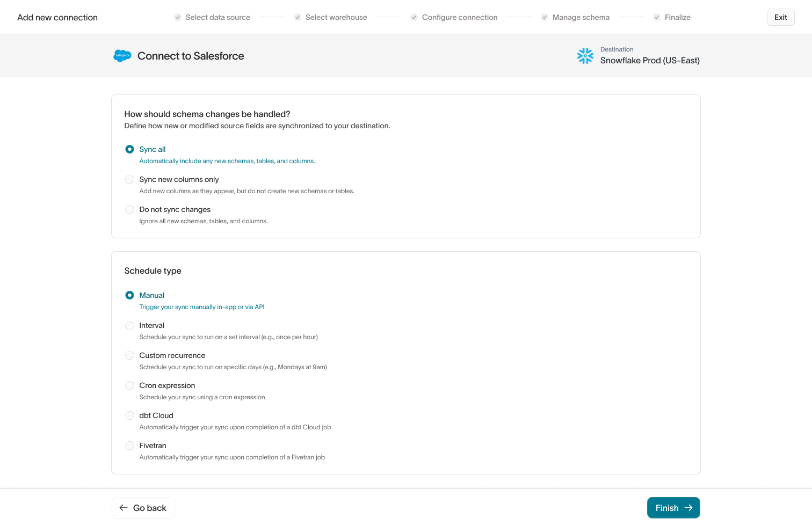Choose dbt Cloud as schedule trigger
812x527 pixels.
pyautogui.click(x=129, y=415)
